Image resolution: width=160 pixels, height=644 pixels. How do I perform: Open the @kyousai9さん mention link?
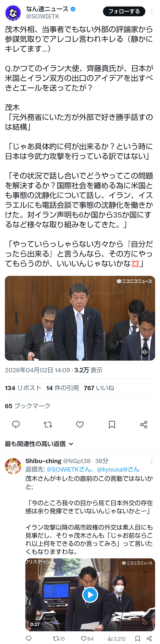[118, 469]
